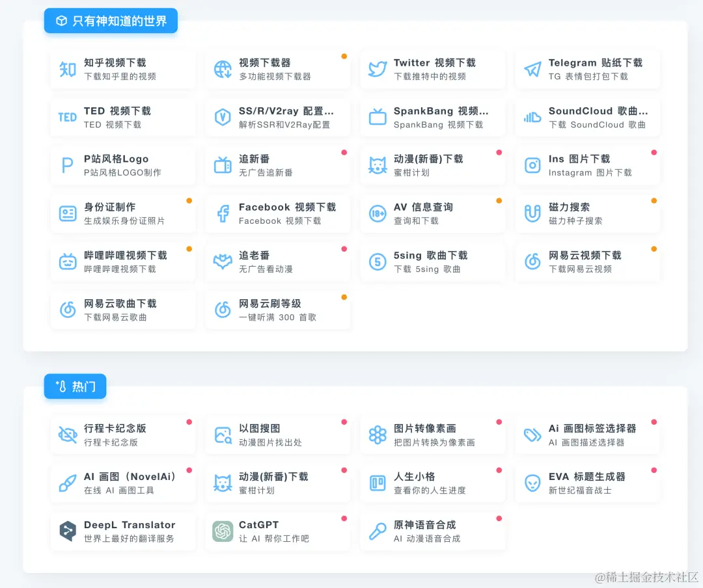Click the face icon for EVA 标题生成器

click(x=532, y=483)
